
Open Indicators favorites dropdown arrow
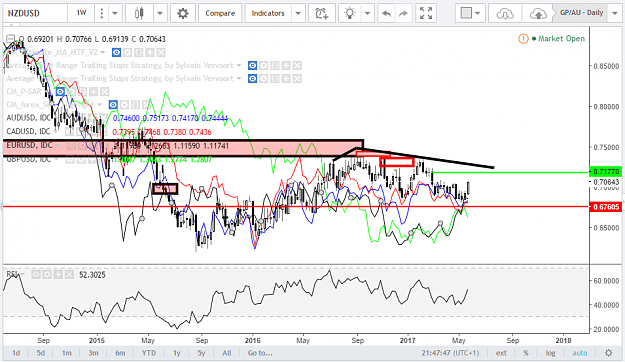click(x=298, y=13)
